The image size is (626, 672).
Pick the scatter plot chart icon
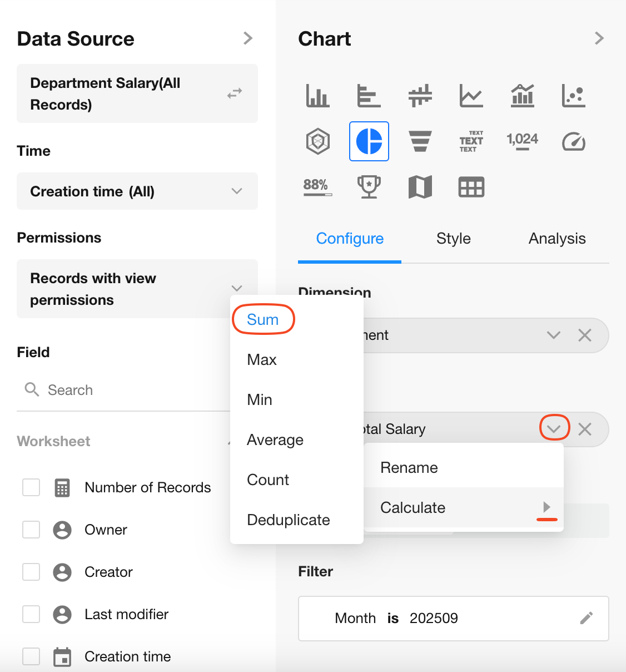pyautogui.click(x=573, y=96)
